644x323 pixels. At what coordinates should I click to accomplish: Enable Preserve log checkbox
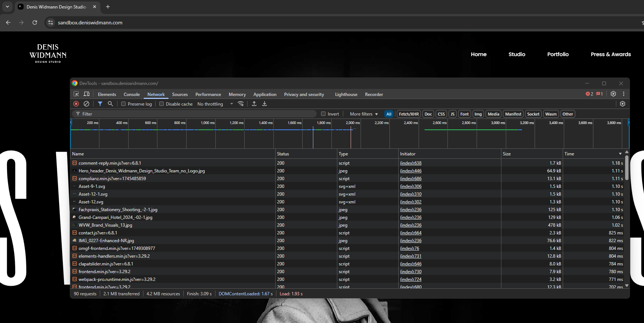point(123,104)
